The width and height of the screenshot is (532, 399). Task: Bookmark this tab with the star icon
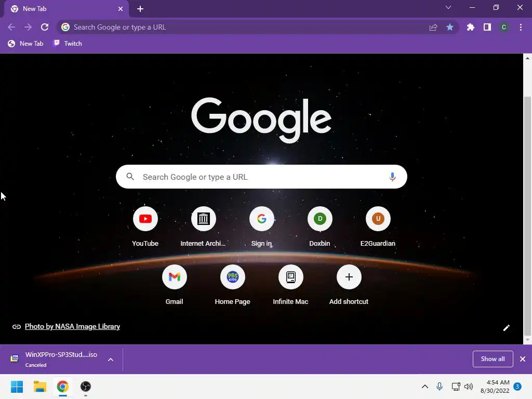pyautogui.click(x=450, y=27)
